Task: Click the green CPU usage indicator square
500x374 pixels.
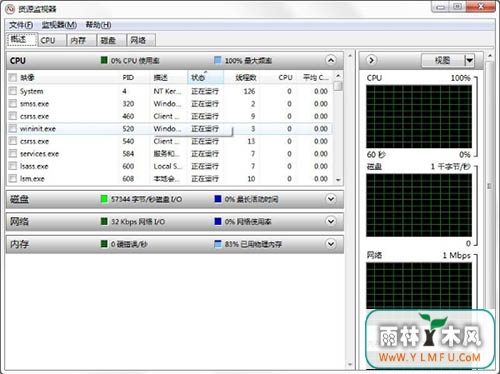Action: (104, 60)
